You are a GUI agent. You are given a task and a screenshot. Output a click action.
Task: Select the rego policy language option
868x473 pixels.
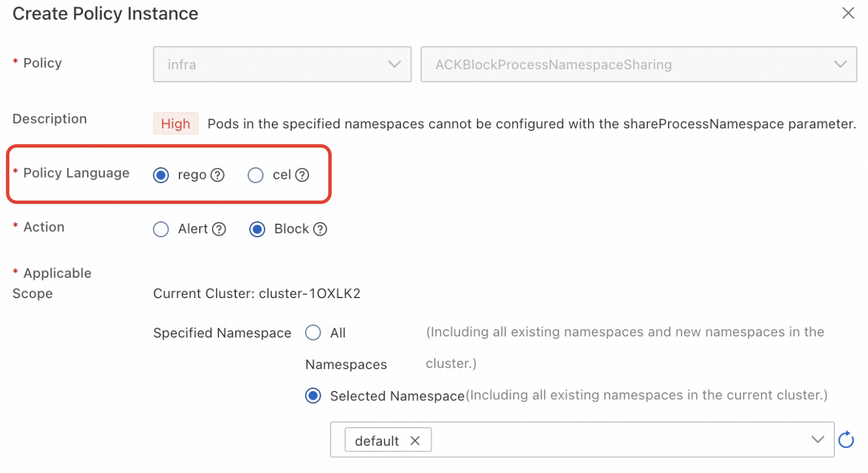coord(161,175)
